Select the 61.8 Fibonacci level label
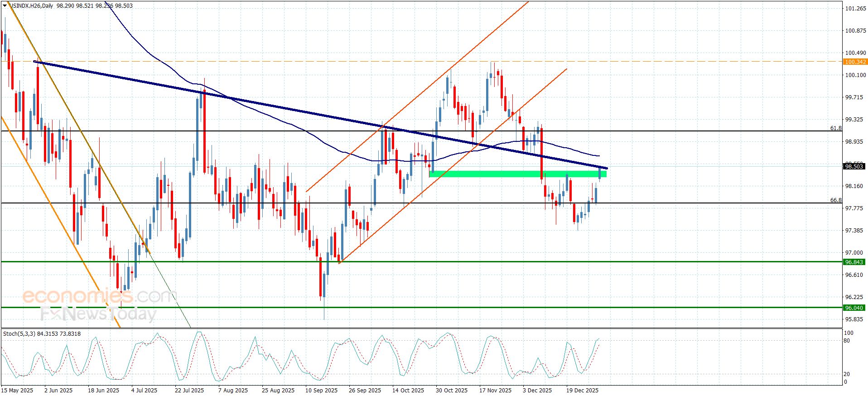Image resolution: width=868 pixels, height=396 pixels. point(835,128)
